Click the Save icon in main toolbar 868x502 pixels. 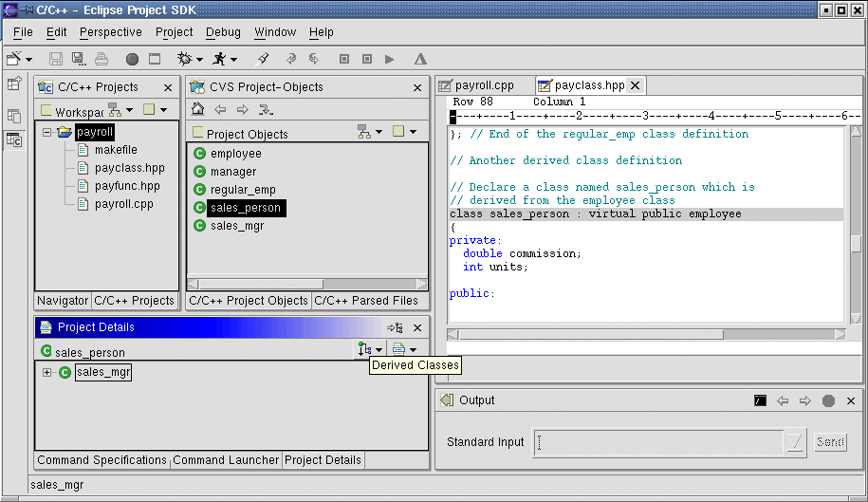click(56, 59)
